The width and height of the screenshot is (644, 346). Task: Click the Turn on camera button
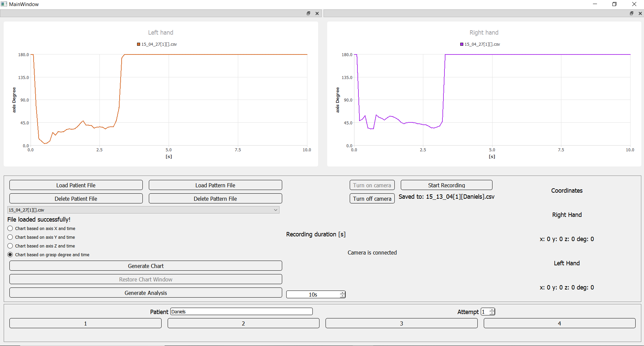(372, 185)
